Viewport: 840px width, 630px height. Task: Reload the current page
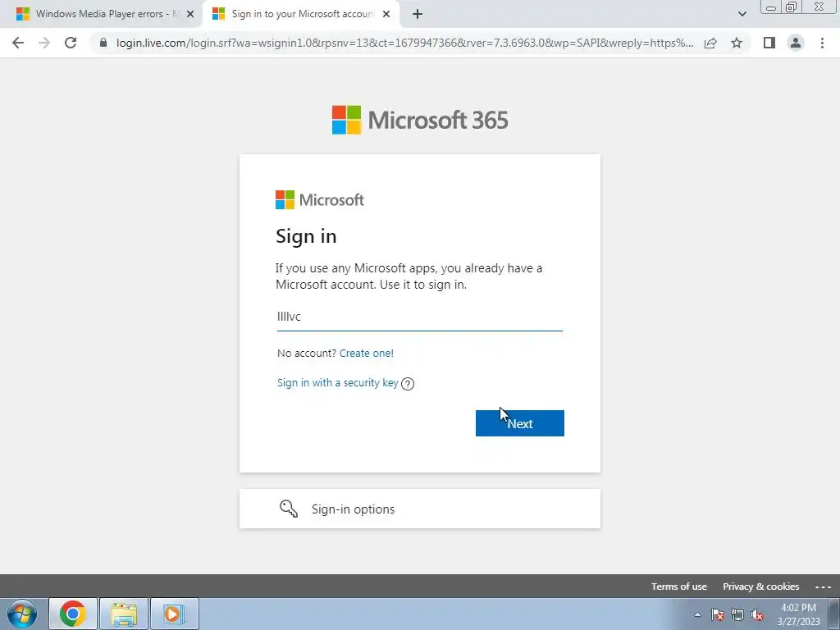pos(71,43)
